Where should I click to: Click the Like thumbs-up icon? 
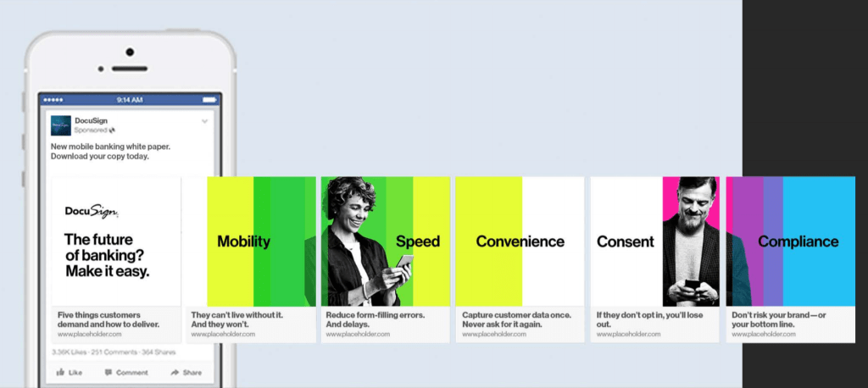pos(62,372)
